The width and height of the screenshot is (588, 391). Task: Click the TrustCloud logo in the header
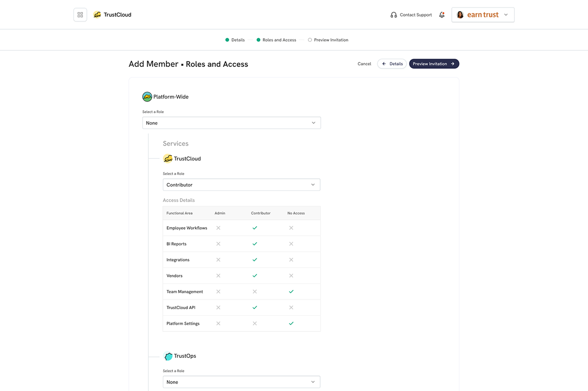point(112,15)
